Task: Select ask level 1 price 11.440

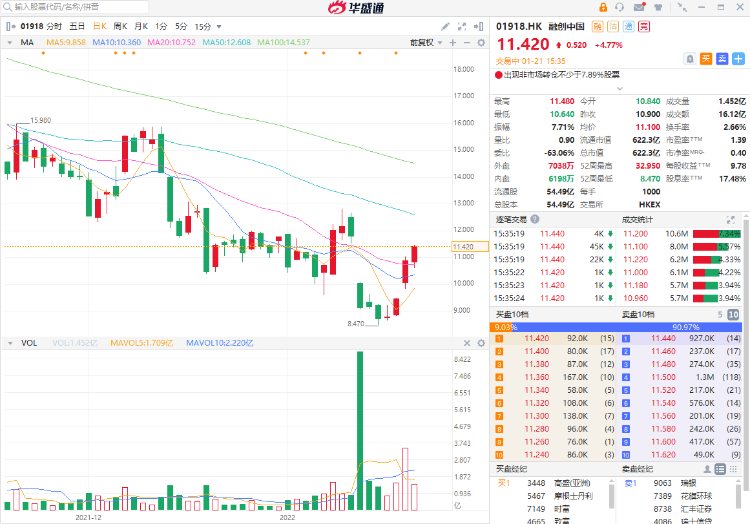Action: pos(663,338)
